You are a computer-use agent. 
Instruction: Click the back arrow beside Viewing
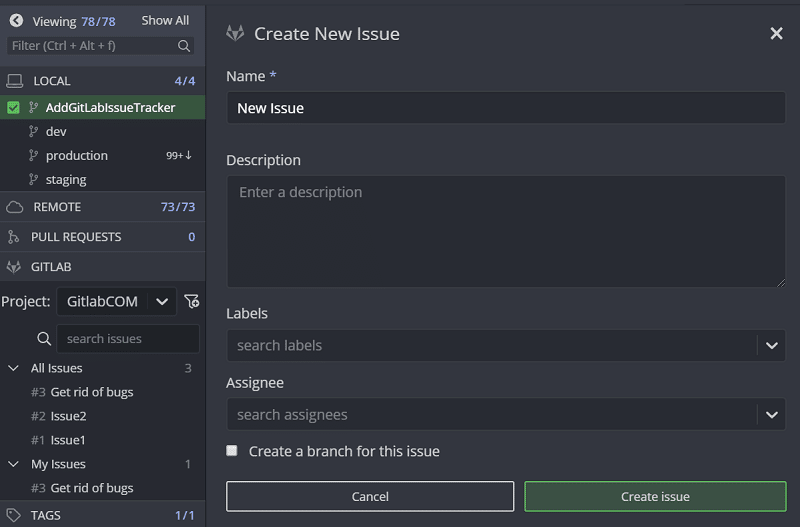[16, 20]
